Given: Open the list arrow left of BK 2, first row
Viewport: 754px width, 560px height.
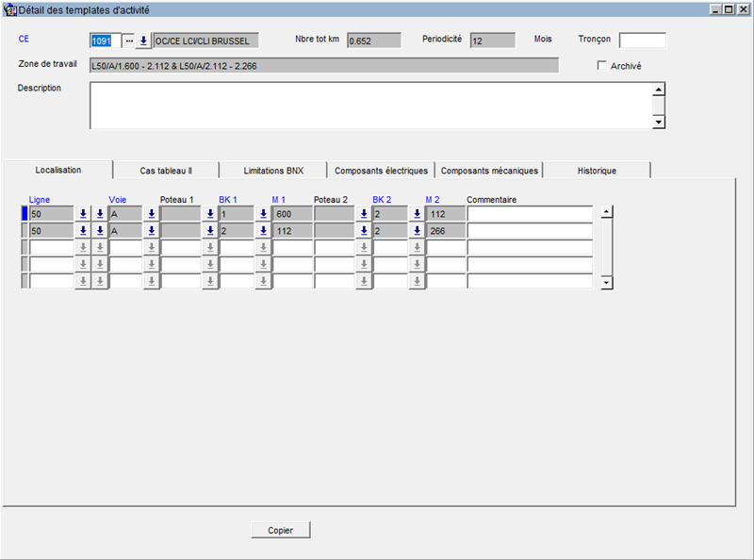Looking at the screenshot, I should tap(364, 214).
